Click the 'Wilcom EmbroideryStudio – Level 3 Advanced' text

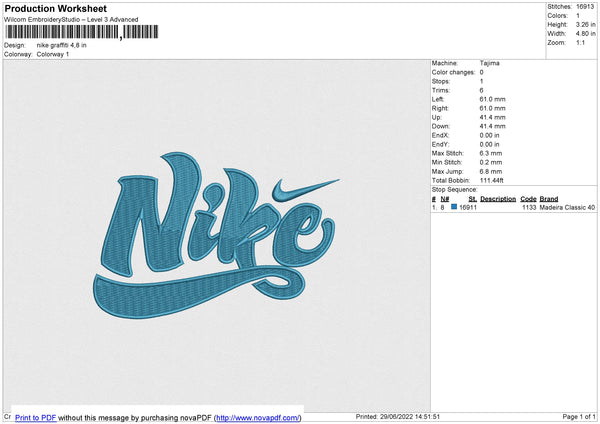[71, 20]
